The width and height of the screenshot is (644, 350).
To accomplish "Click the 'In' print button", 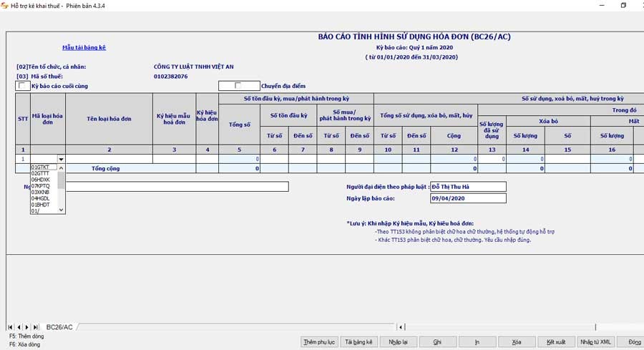I will click(477, 342).
